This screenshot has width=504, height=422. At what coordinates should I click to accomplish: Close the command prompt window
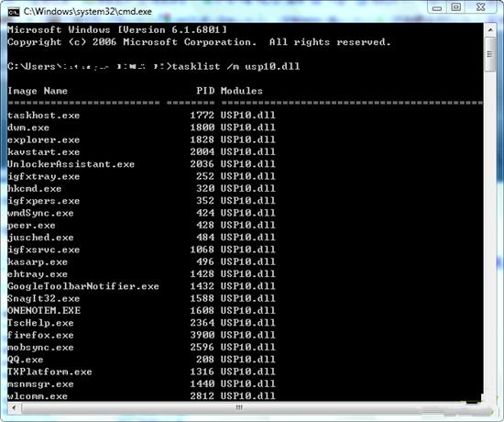[481, 7]
